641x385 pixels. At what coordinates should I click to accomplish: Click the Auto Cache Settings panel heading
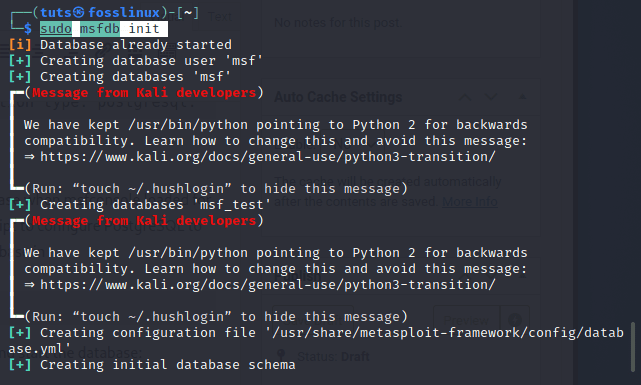click(x=338, y=97)
